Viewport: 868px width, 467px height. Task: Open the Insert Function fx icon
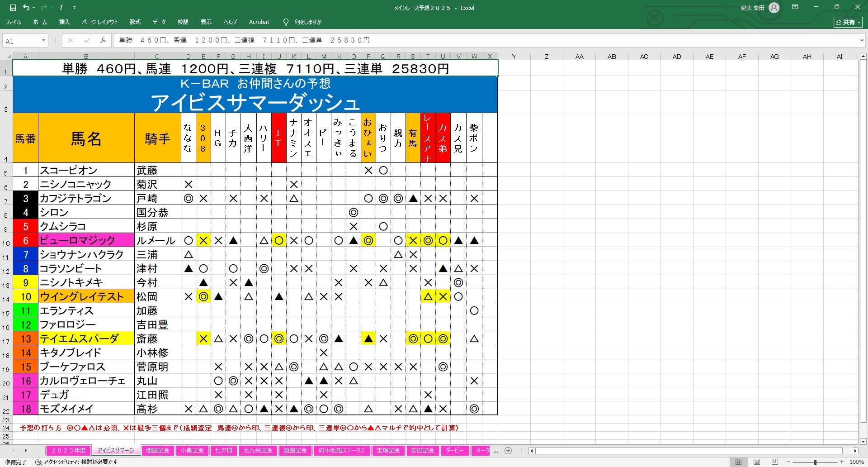point(103,40)
